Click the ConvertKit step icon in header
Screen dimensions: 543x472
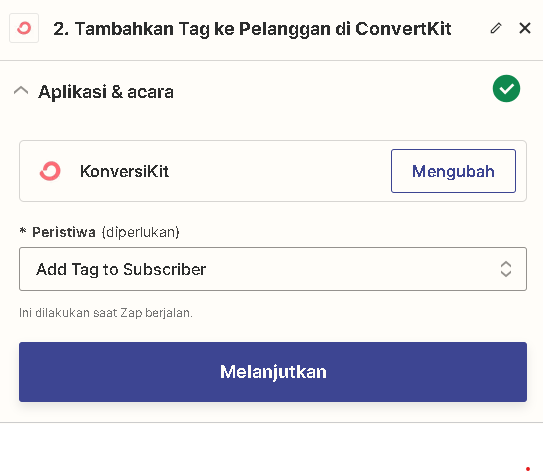tap(24, 28)
